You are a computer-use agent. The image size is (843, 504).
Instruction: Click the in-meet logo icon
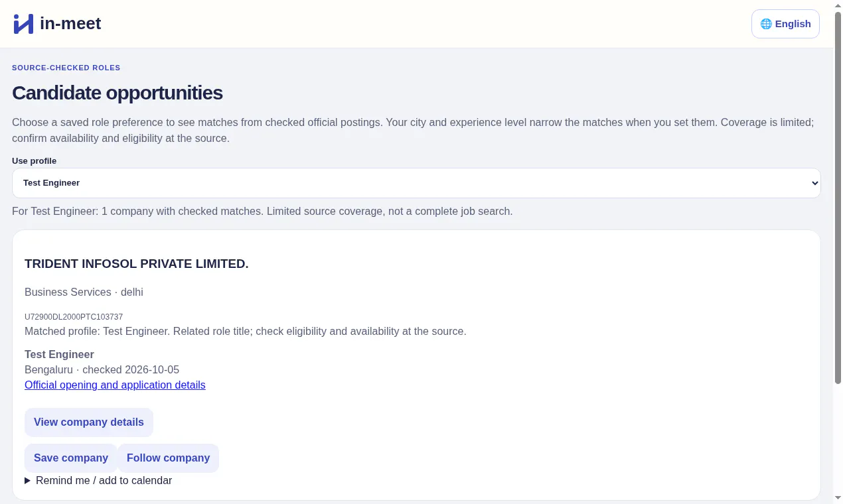[23, 24]
